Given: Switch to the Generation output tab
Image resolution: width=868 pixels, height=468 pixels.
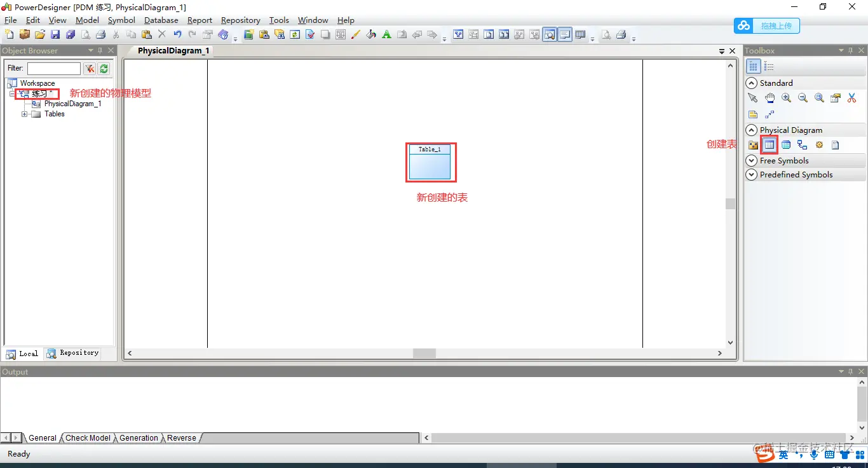Looking at the screenshot, I should coord(139,438).
